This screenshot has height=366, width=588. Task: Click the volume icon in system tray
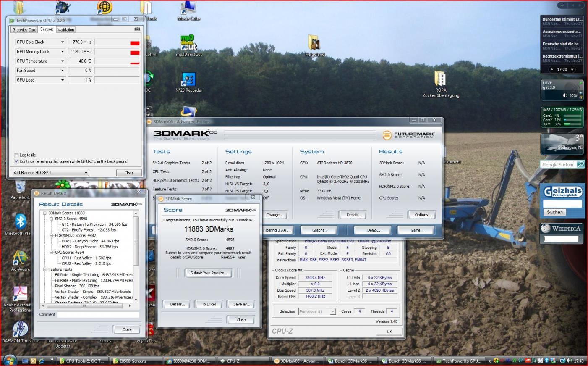tap(569, 361)
